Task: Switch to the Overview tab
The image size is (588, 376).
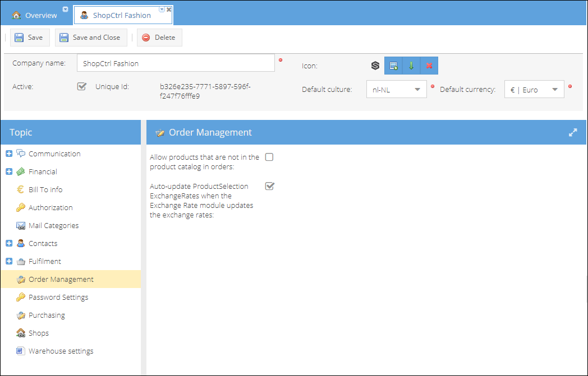Action: [x=34, y=15]
